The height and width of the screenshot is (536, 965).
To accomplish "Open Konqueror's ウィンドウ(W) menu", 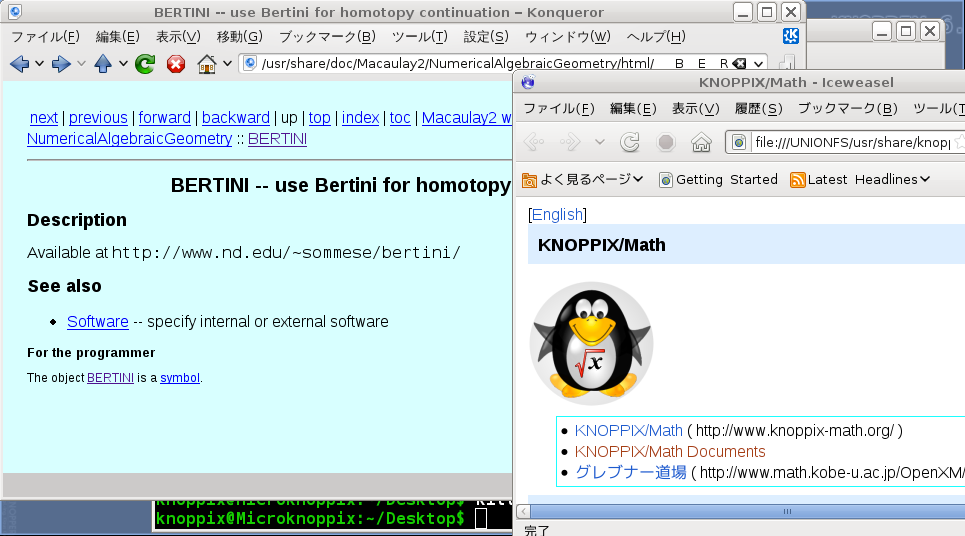I will (x=567, y=36).
